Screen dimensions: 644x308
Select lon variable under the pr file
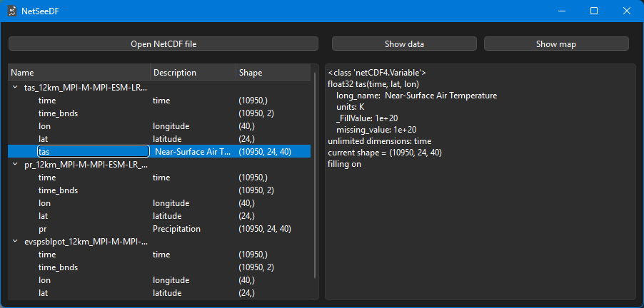[x=44, y=203]
